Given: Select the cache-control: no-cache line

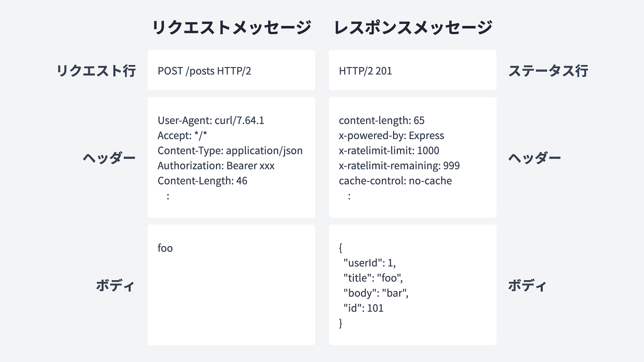Looking at the screenshot, I should (395, 181).
